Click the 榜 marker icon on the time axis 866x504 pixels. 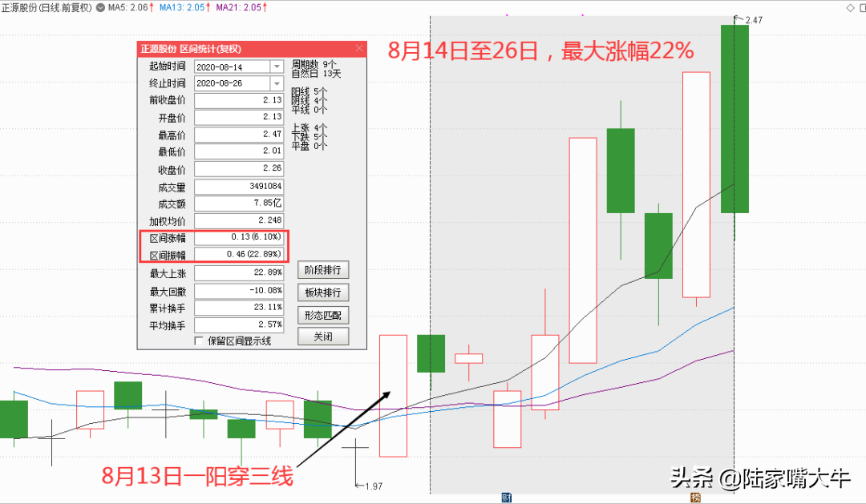pyautogui.click(x=695, y=498)
